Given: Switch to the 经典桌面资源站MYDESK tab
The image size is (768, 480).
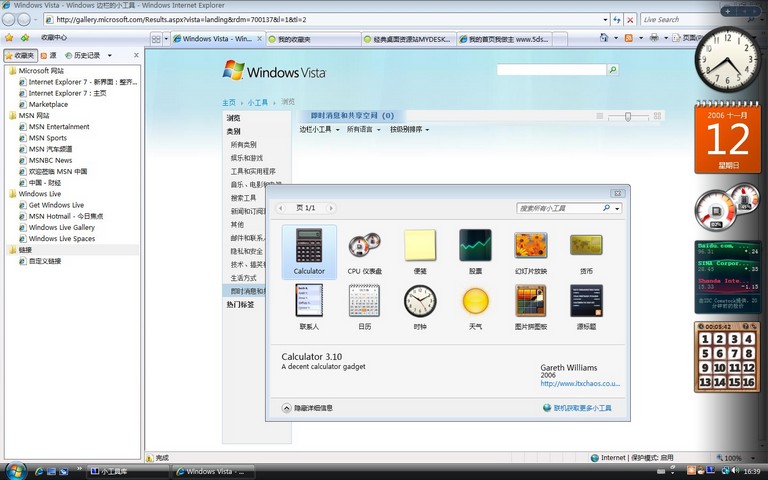Looking at the screenshot, I should (408, 39).
